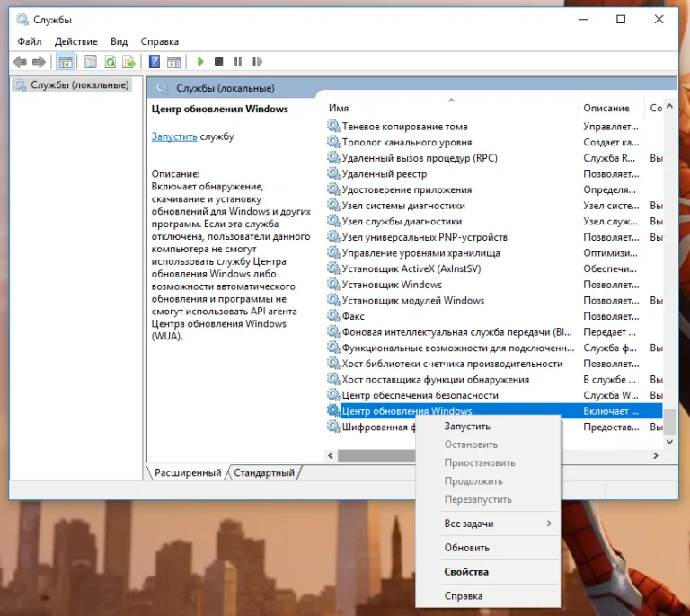Switch to the Стандартный tab
690x616 pixels.
264,472
